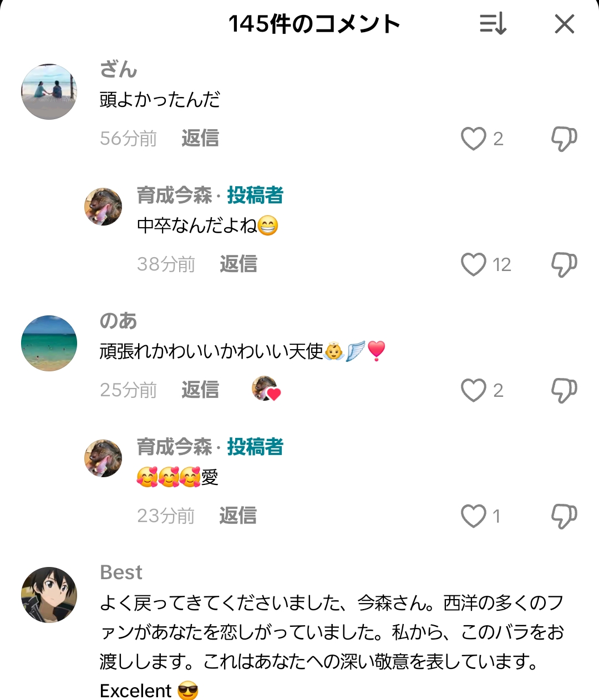This screenshot has width=599, height=700.
Task: Like のあ's angel comment
Action: point(473,390)
